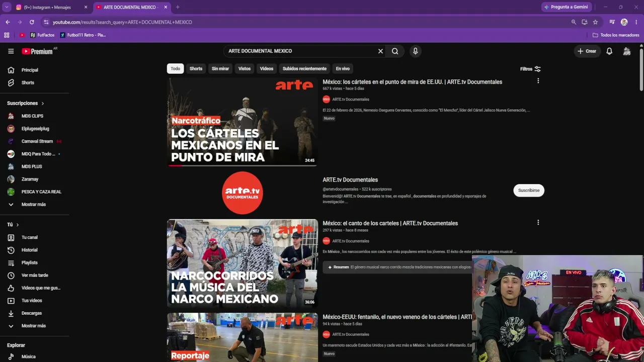
Task: Click the magnifier search button
Action: coord(395,51)
